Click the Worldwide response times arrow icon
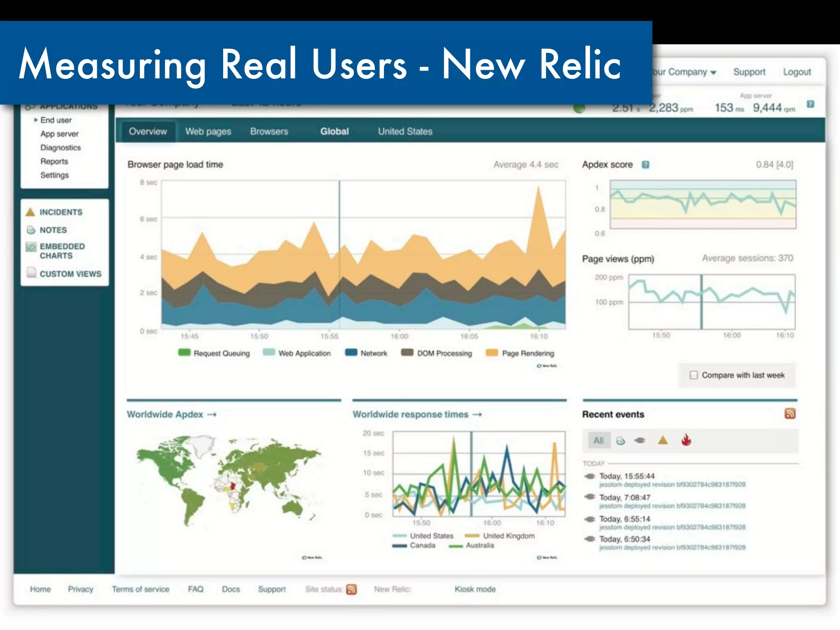This screenshot has height=630, width=840. [x=477, y=415]
